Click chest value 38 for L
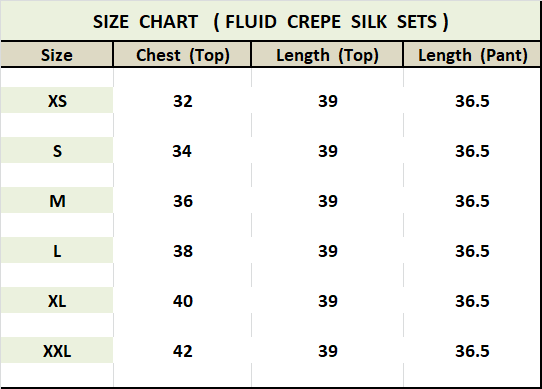 [183, 251]
